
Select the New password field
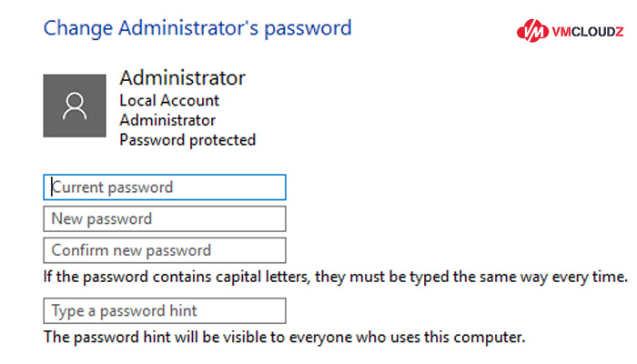[x=165, y=219]
